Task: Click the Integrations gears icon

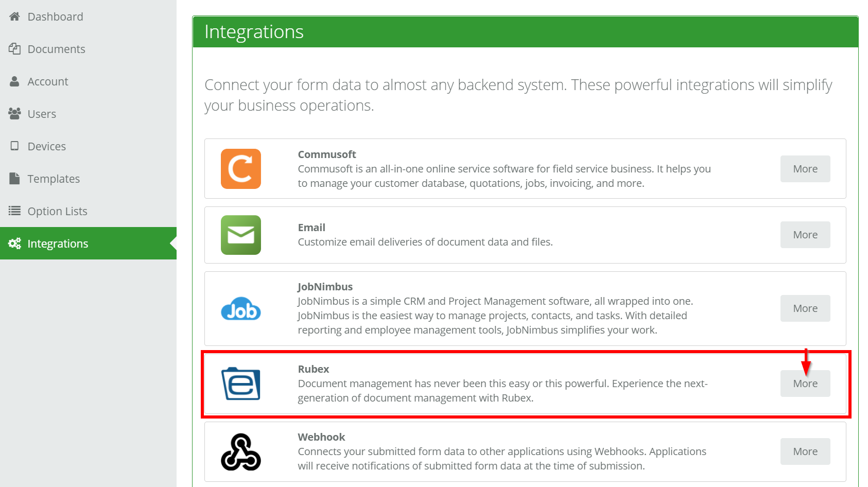Action: point(14,243)
